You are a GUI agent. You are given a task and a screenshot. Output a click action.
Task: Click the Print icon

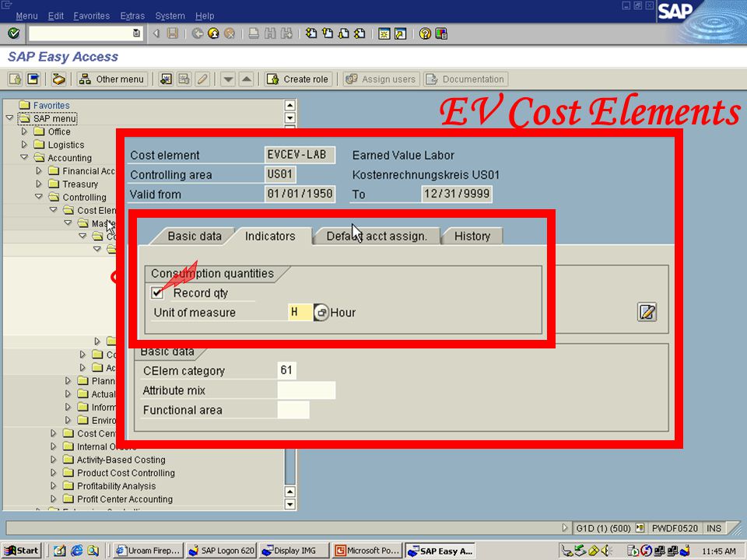tap(254, 33)
